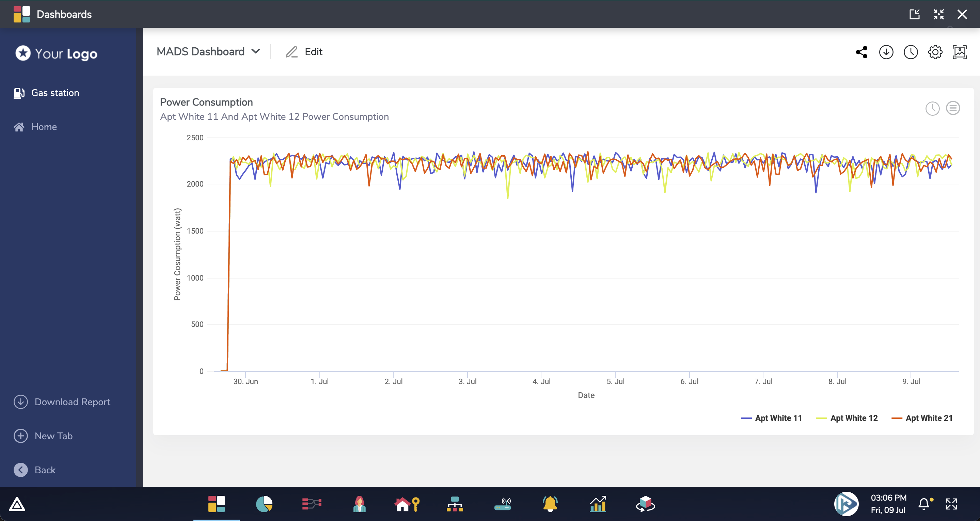Screen dimensions: 980x521
Task: Open the share dashboard icon
Action: [x=862, y=52]
